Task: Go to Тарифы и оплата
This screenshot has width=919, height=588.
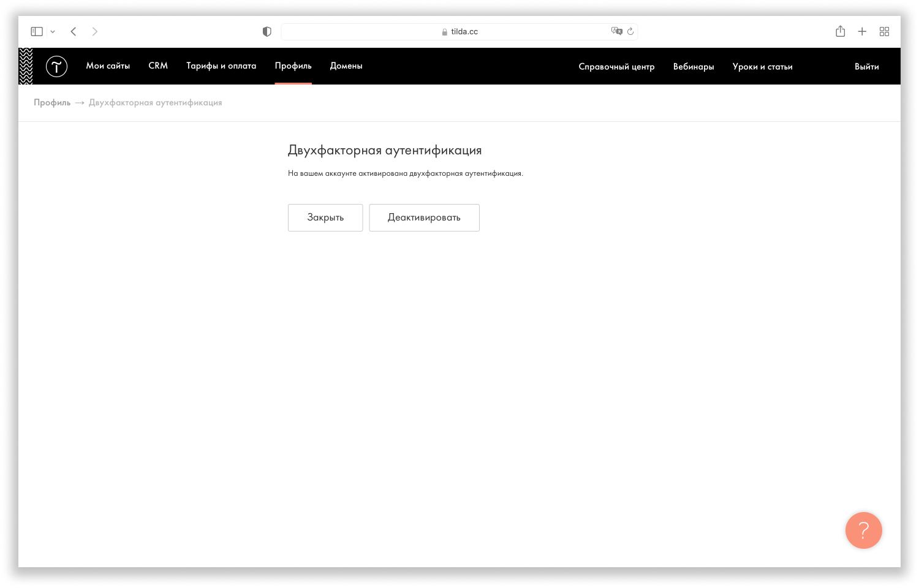Action: (221, 66)
